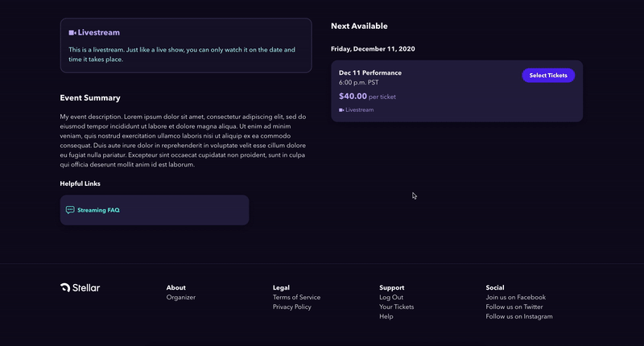Click Join us on Facebook
The image size is (644, 346).
(515, 297)
